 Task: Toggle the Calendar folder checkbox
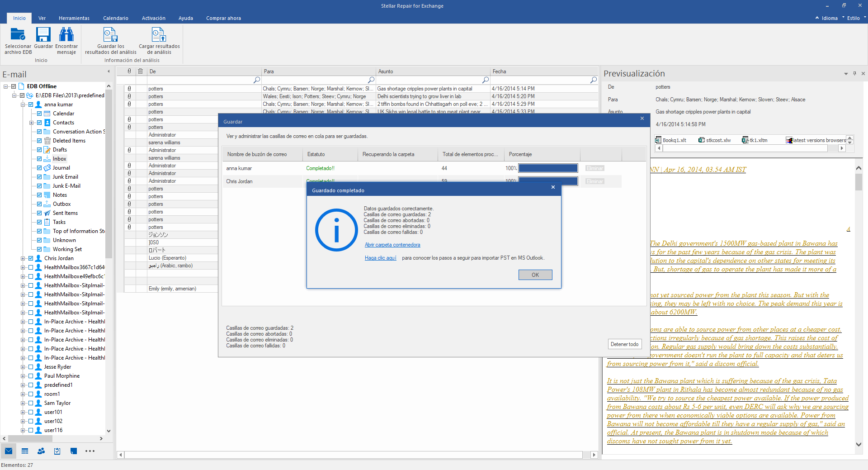pyautogui.click(x=39, y=114)
